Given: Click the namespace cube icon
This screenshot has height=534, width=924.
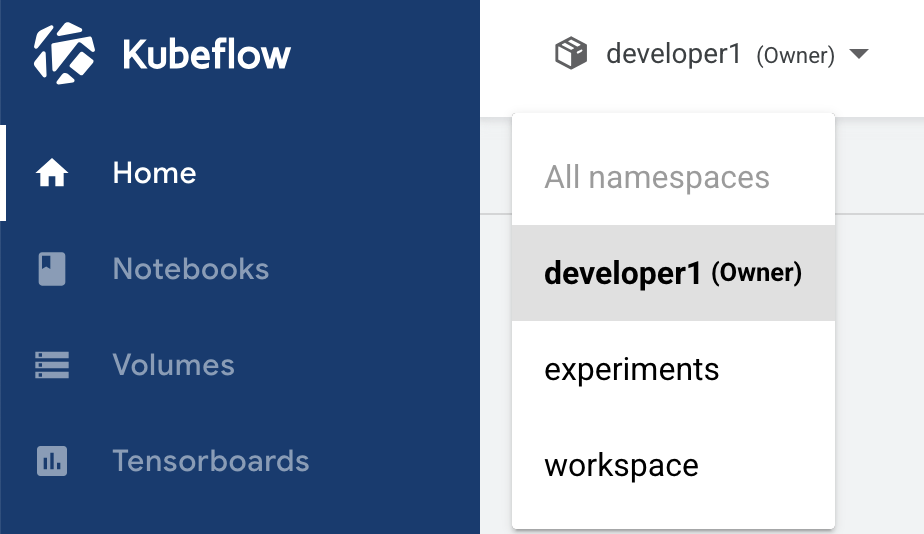Looking at the screenshot, I should point(571,53).
